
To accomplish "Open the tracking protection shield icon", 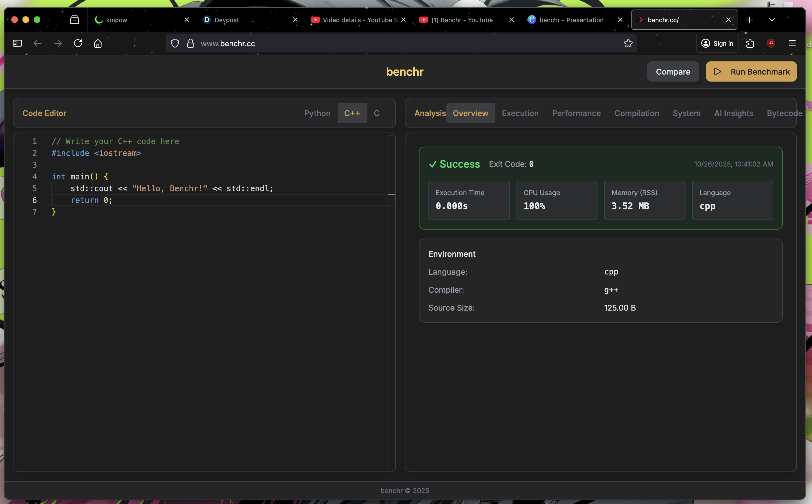I will pos(175,43).
